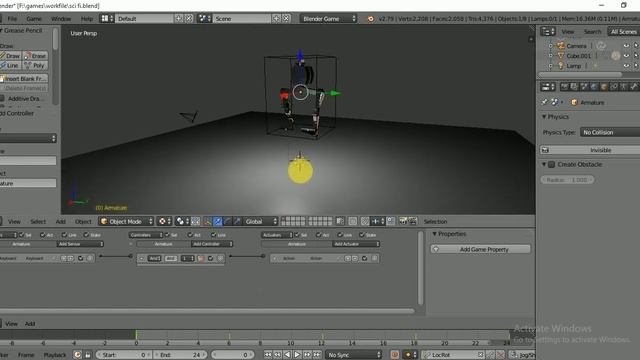Edit the Default screen layout name field
The height and width of the screenshot is (360, 640).
click(x=144, y=18)
